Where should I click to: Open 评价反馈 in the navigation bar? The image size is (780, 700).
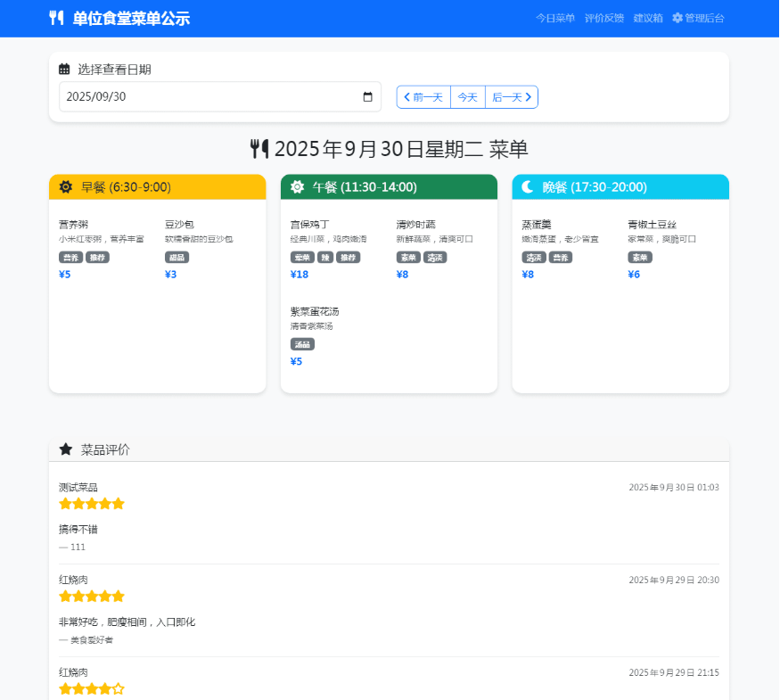click(604, 18)
